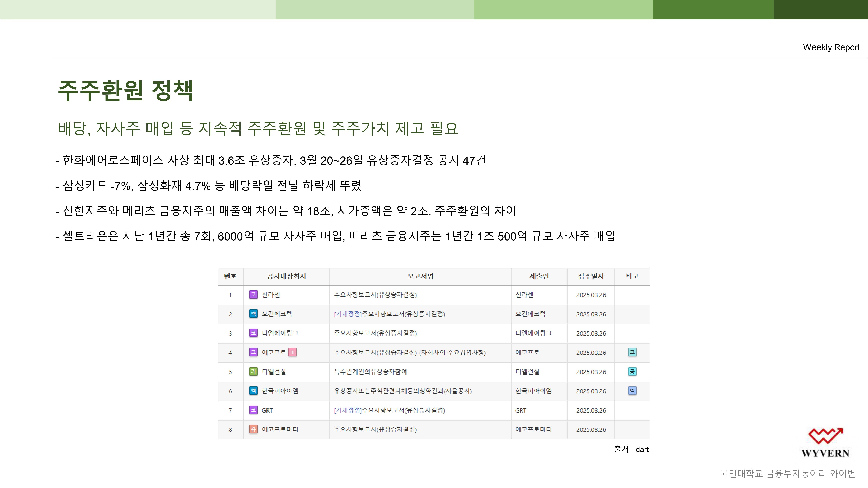
Task: Click the blue 넥 badge beside 오건에코텍
Action: click(253, 314)
